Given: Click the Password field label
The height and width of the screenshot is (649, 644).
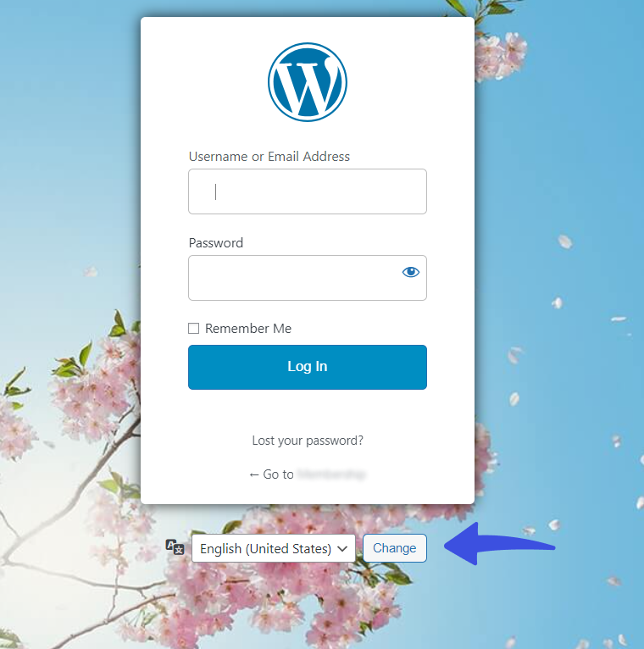Looking at the screenshot, I should (x=215, y=242).
